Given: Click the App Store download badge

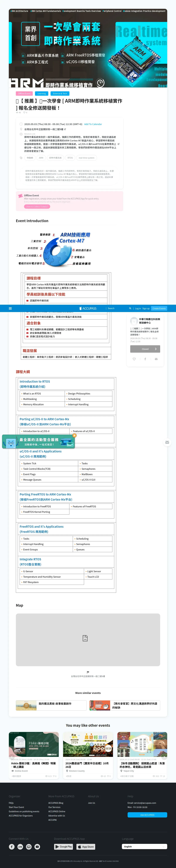Looking at the screenshot, I should pyautogui.click(x=86, y=846).
